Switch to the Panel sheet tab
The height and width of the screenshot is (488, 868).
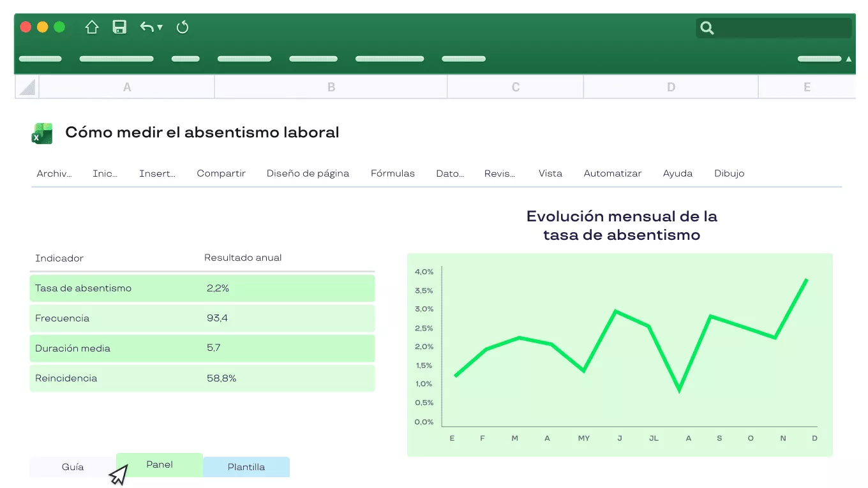(160, 464)
